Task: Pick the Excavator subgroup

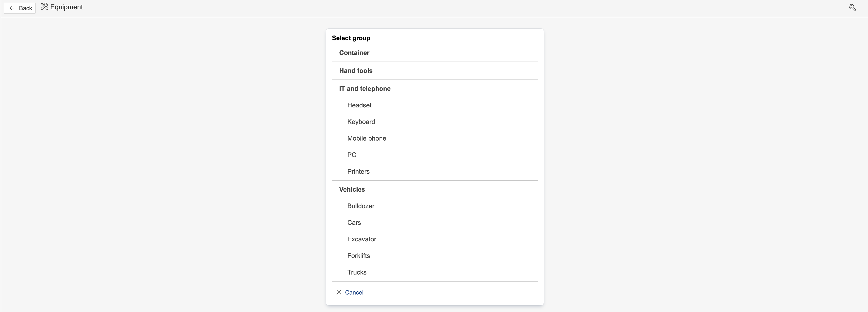Action: pos(362,239)
